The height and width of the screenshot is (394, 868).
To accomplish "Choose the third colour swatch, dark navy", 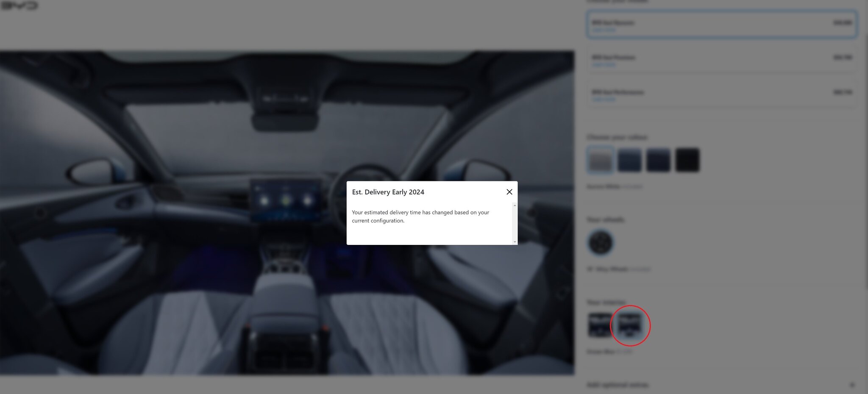I will point(658,160).
